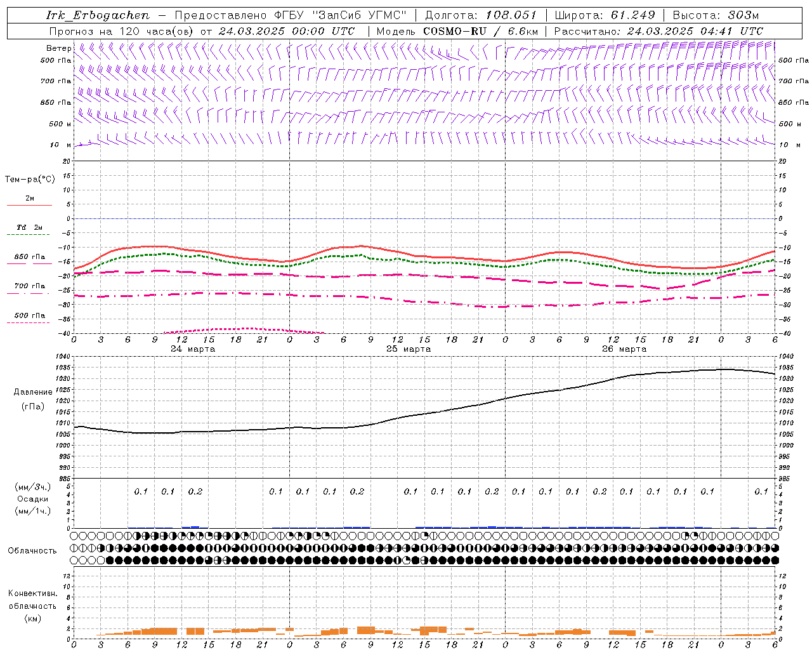Image resolution: width=812 pixels, height=650 pixels.
Task: Click the 10 м wind level label on left
Action: [x=60, y=145]
